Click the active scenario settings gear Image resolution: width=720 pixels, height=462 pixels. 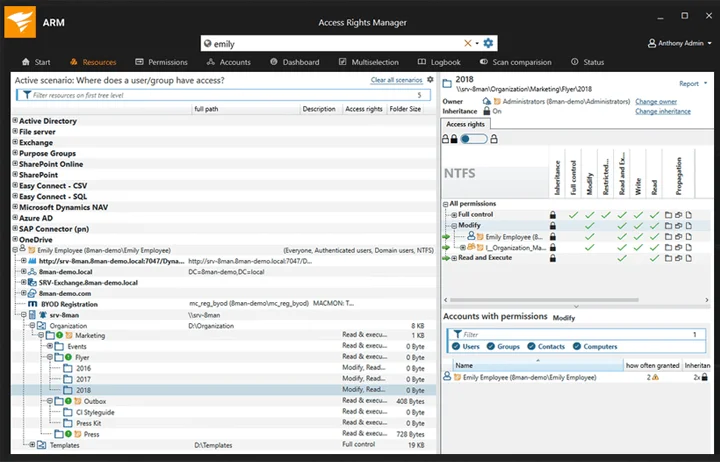click(431, 79)
